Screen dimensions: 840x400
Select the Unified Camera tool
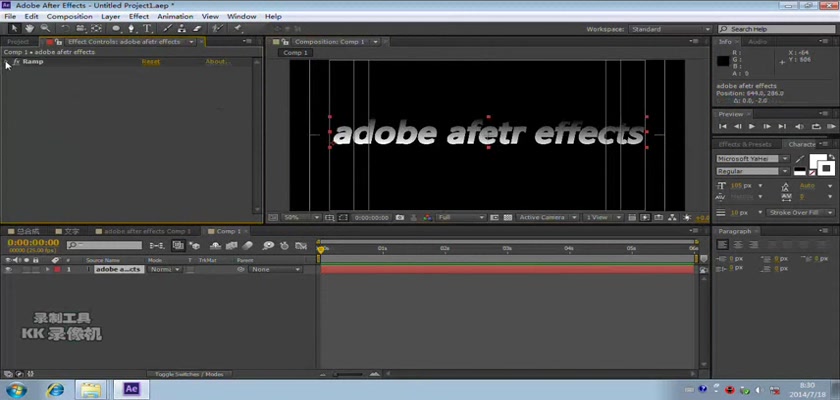pyautogui.click(x=81, y=29)
